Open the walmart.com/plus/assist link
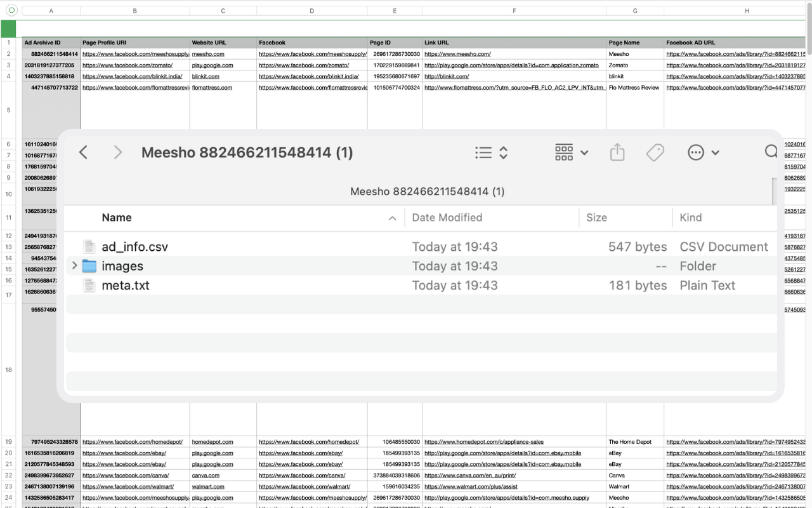This screenshot has width=812, height=508. tap(471, 486)
